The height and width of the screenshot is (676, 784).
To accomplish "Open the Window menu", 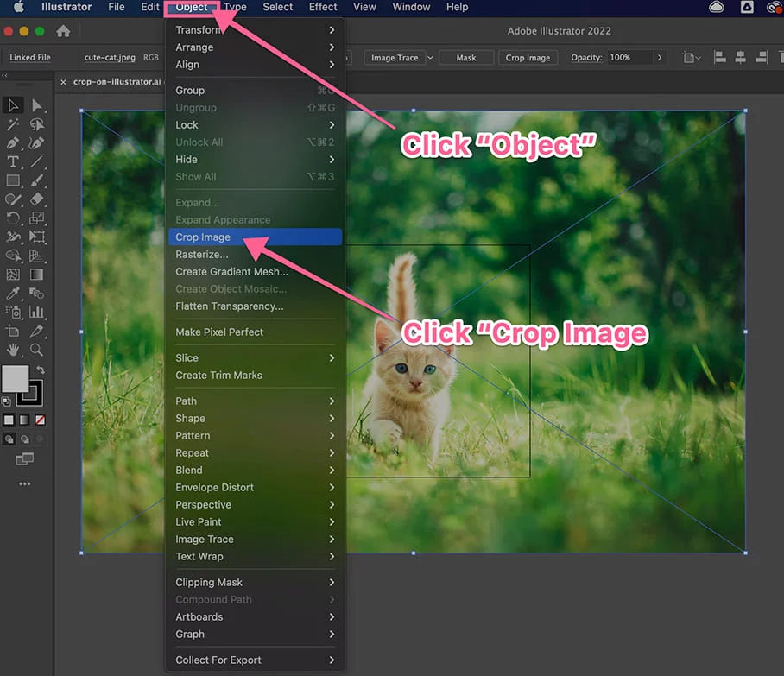I will tap(411, 7).
